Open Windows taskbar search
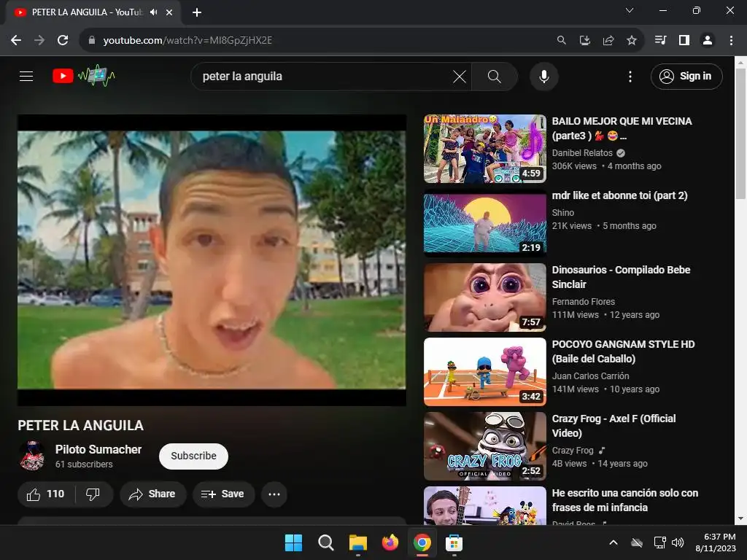Screen dimensions: 747x560 [x=326, y=542]
